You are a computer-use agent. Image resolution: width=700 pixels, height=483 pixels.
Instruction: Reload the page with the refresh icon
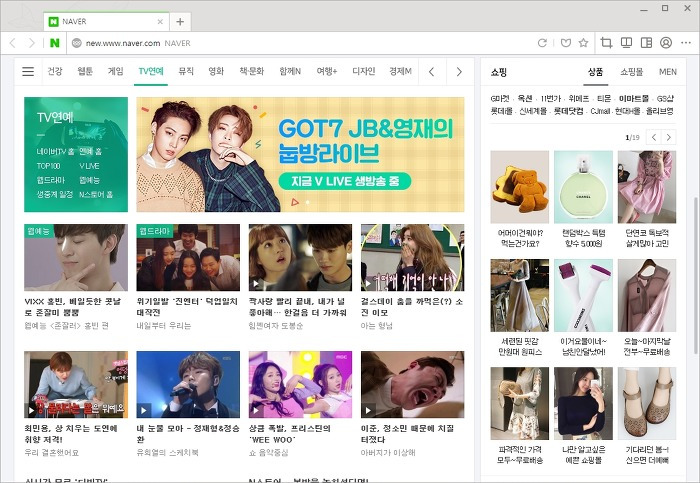[x=542, y=43]
